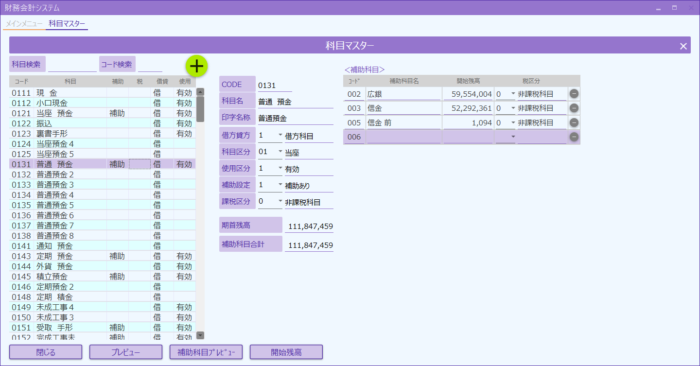Select account row 0148 定期 積金
The image size is (700, 366).
pyautogui.click(x=102, y=297)
